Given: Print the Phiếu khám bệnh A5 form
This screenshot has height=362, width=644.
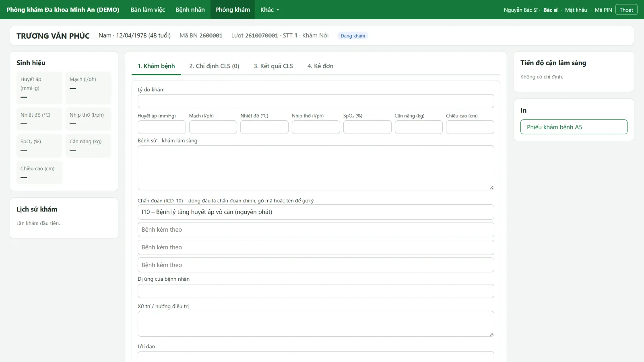Looking at the screenshot, I should click(574, 127).
